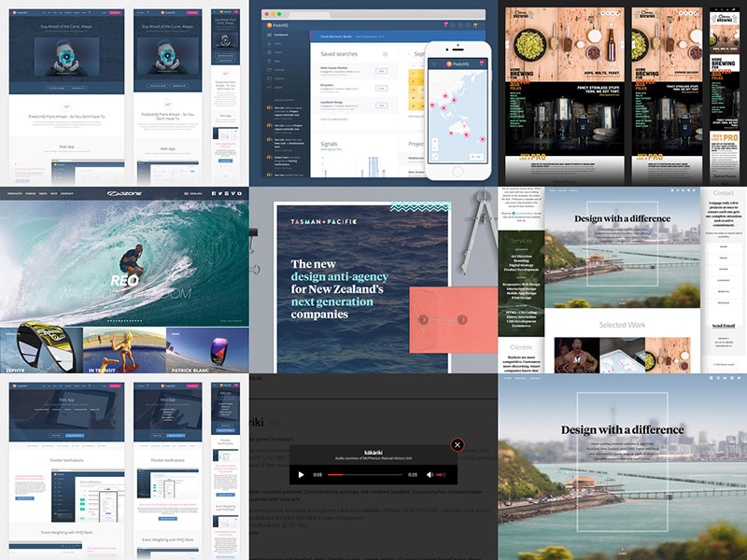
Task: Select Dashboard in PredictHQ sidebar
Action: (276, 35)
